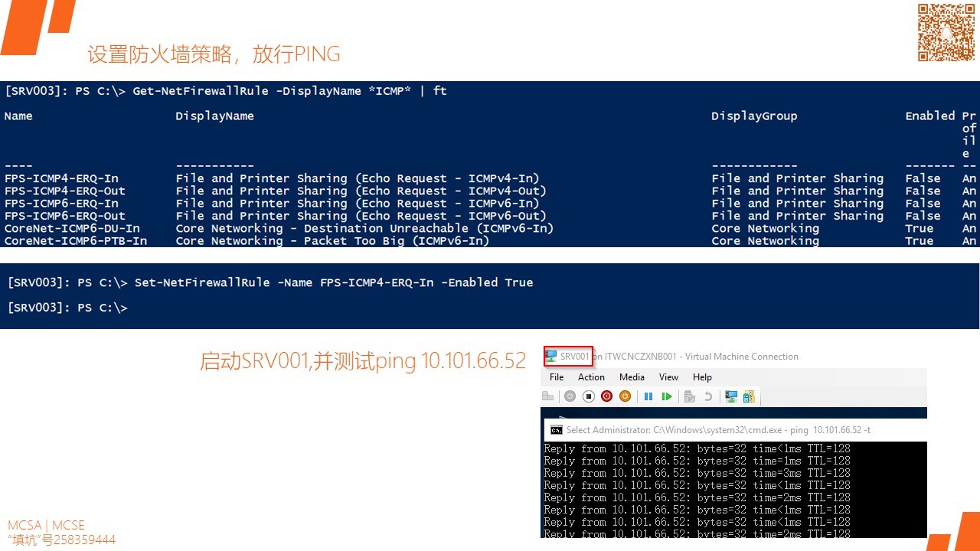Click the cmd.exe window icon
Viewport: 980px width, 551px height.
(x=557, y=430)
